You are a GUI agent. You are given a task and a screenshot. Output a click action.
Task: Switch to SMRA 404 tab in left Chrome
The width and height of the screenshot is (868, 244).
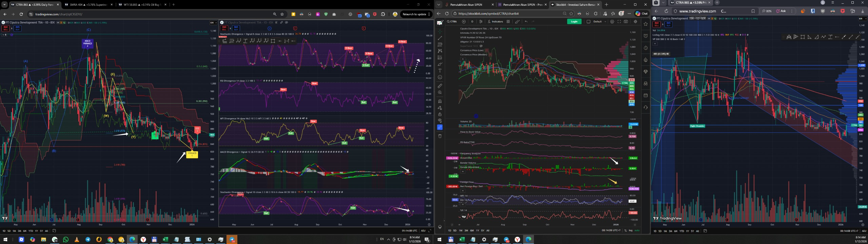tap(88, 5)
